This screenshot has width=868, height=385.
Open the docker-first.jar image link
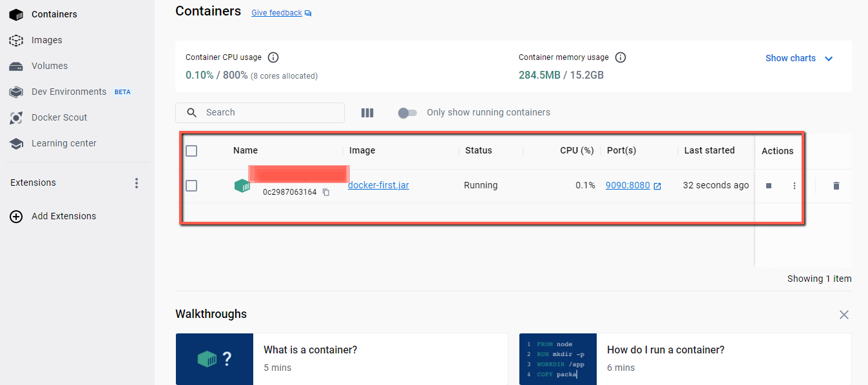tap(378, 185)
